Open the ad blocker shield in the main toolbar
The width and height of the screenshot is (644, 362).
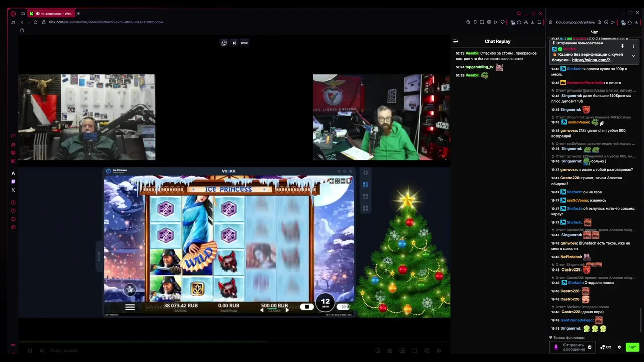[489, 22]
